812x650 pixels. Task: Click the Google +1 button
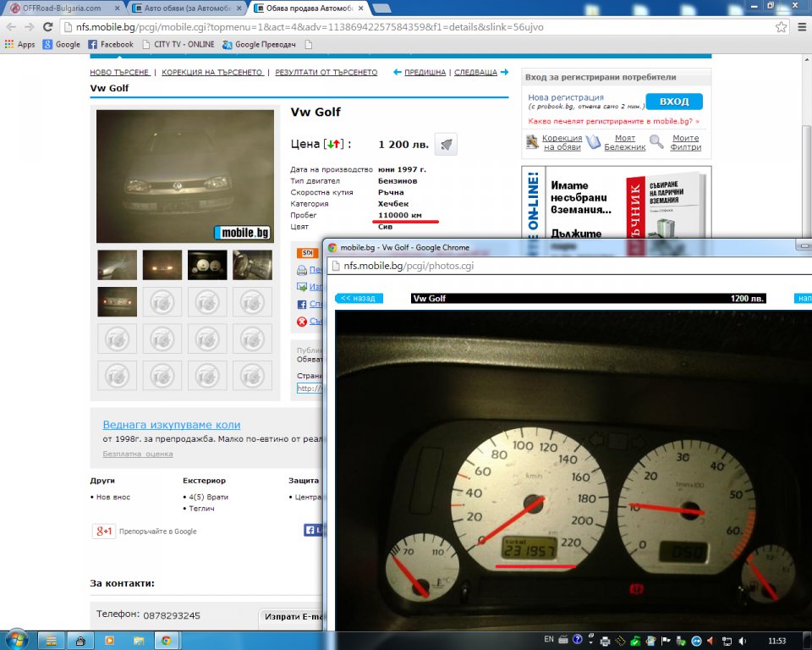tap(105, 532)
